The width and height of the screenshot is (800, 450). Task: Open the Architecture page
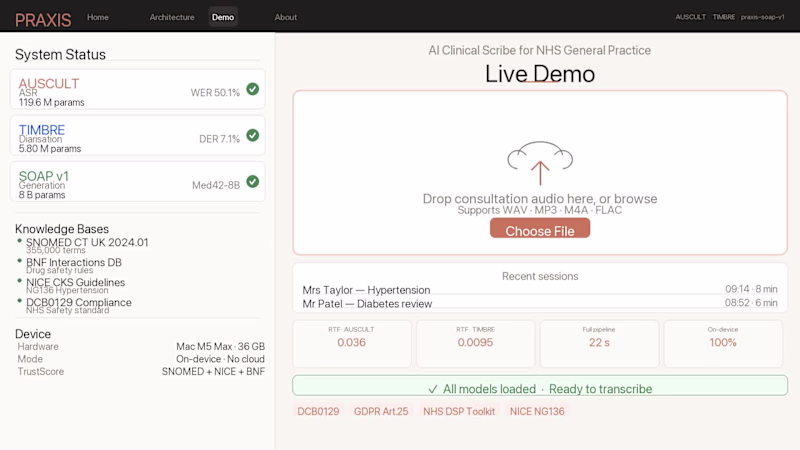172,17
